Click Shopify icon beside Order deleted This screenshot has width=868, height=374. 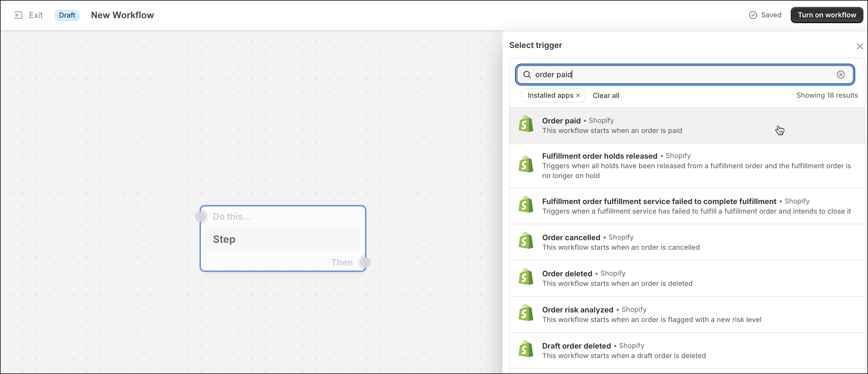tap(526, 277)
